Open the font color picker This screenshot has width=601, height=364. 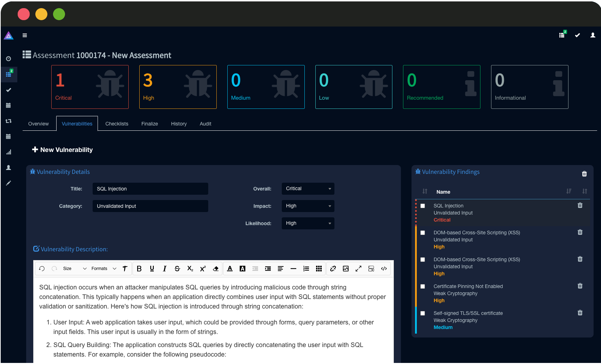point(230,269)
